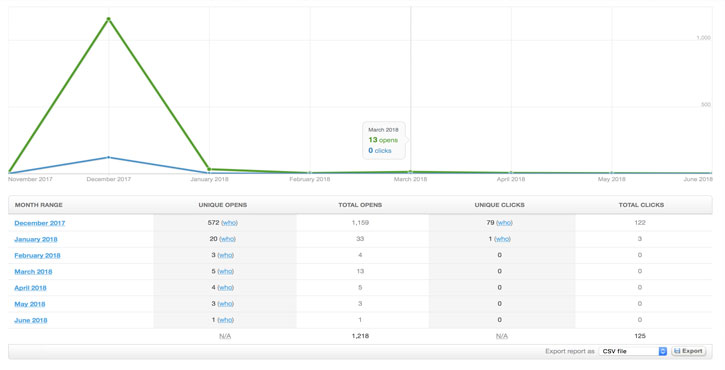The image size is (725, 370).
Task: Show who opened in June 2018
Action: 226,320
